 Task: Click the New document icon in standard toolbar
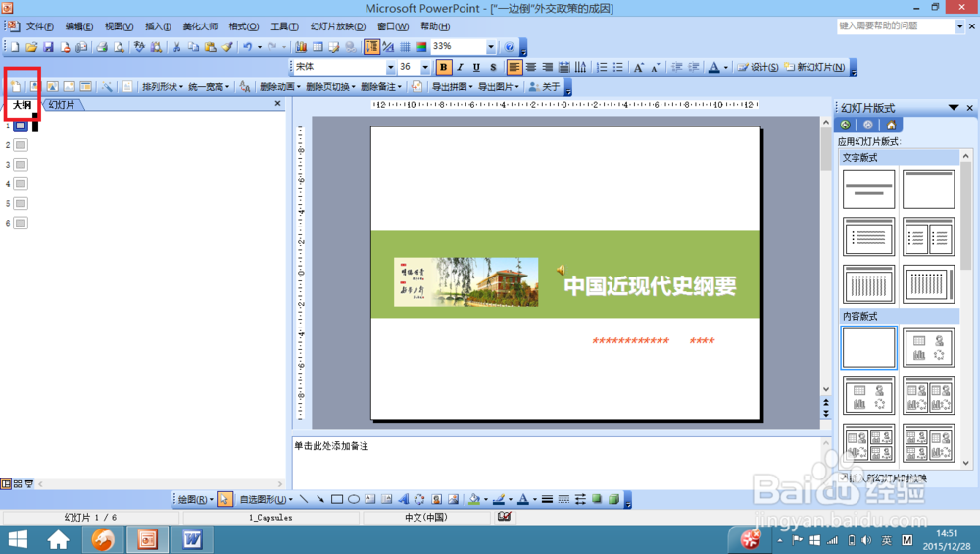click(x=15, y=47)
